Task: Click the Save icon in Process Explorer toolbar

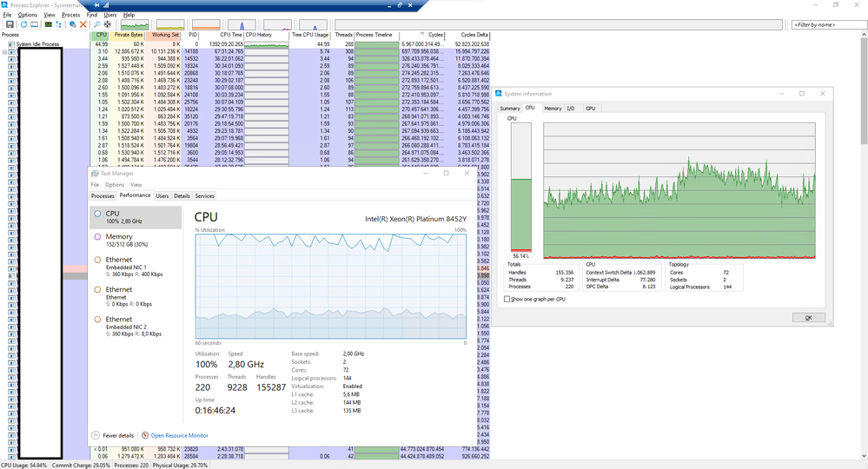Action: (10, 24)
